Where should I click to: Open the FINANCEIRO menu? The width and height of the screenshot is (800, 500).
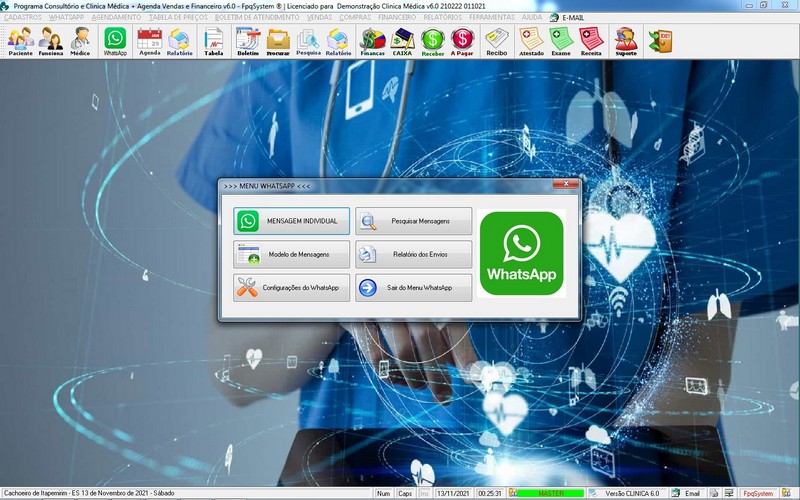click(397, 17)
